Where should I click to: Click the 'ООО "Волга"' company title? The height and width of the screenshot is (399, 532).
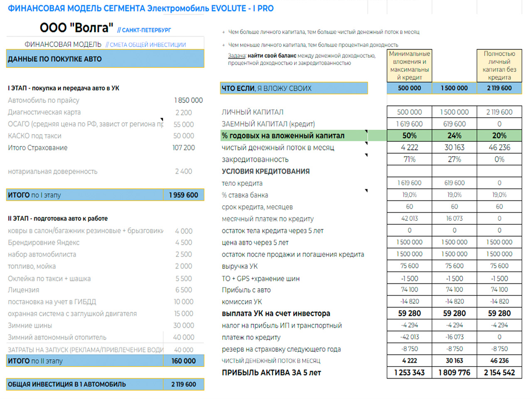pos(76,27)
